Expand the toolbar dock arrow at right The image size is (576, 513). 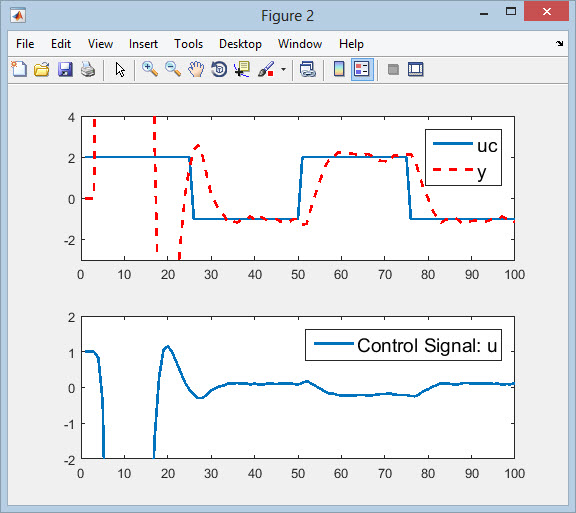[559, 44]
